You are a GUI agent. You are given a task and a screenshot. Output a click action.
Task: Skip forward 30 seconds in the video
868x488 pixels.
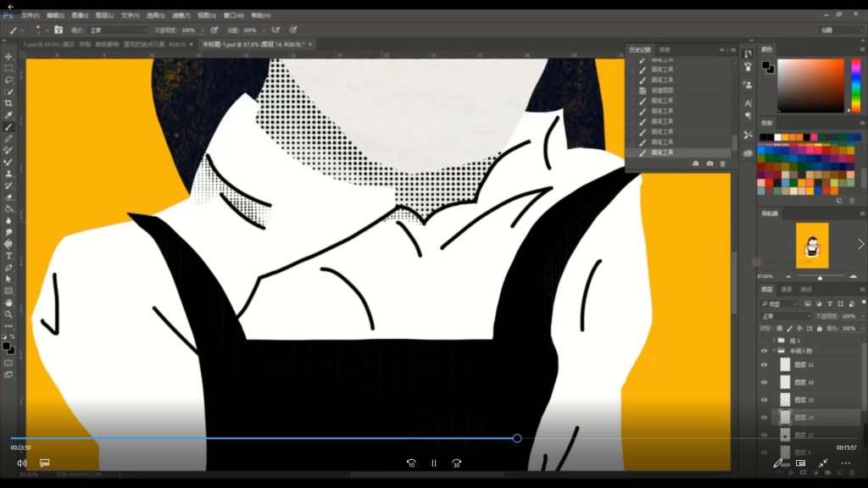click(456, 463)
